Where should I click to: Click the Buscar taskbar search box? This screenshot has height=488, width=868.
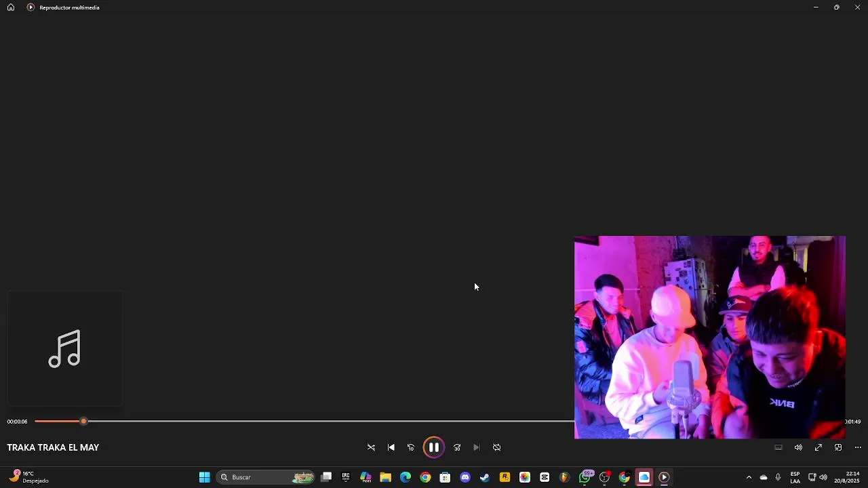pos(266,477)
